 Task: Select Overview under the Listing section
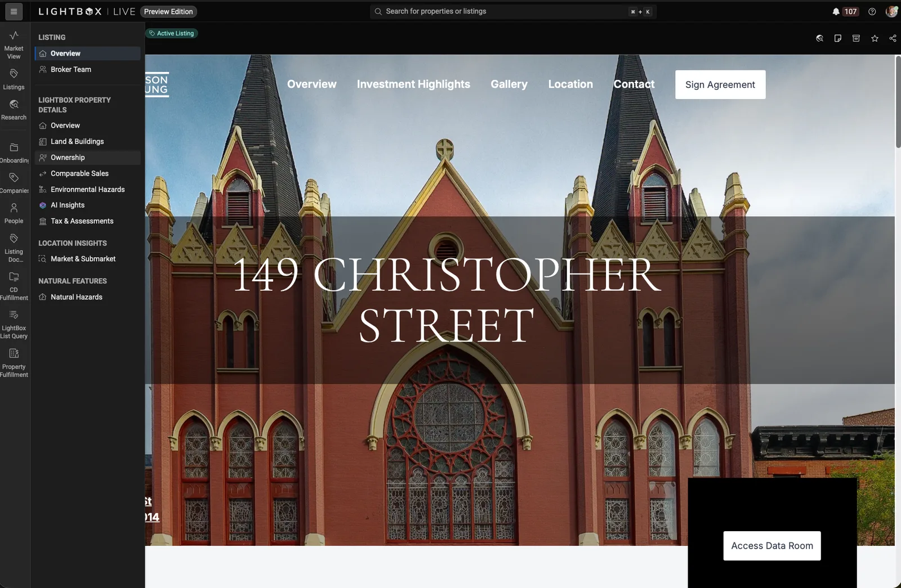(x=87, y=53)
